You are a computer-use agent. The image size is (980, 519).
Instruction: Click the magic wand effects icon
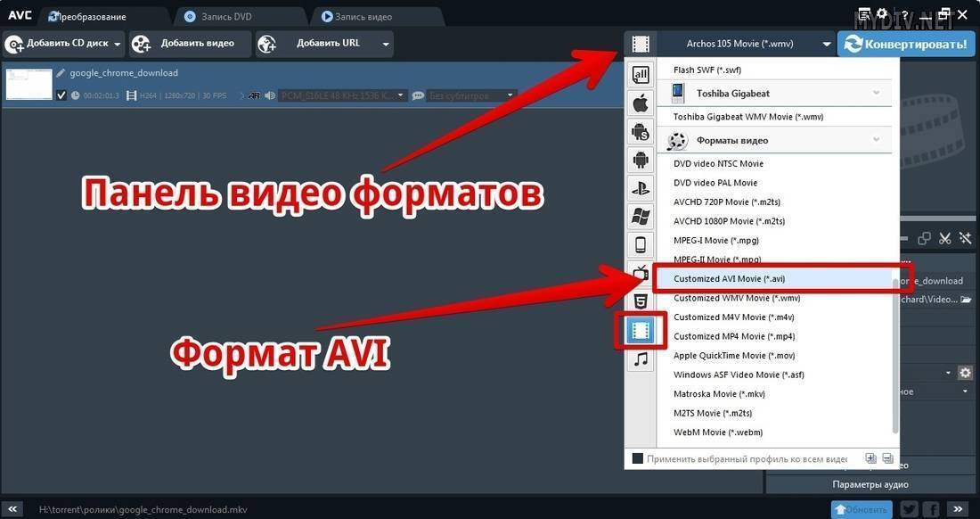pos(966,238)
